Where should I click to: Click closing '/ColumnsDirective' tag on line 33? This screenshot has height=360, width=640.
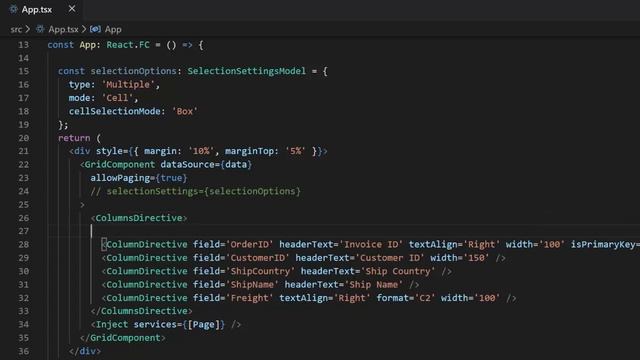pos(142,311)
